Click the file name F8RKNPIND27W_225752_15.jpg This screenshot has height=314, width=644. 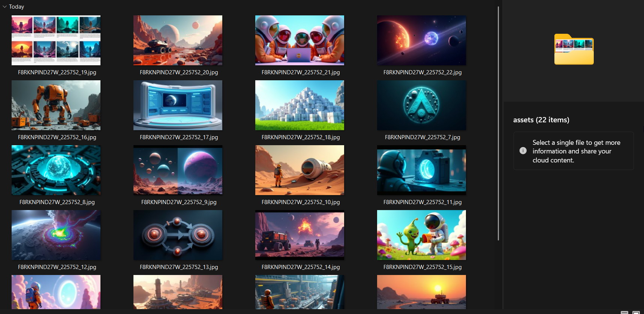422,267
